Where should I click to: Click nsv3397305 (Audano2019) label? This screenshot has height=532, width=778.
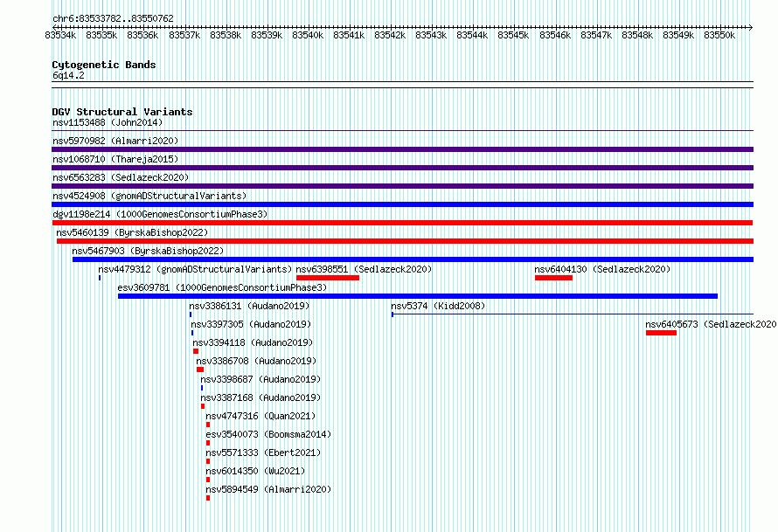pyautogui.click(x=251, y=324)
